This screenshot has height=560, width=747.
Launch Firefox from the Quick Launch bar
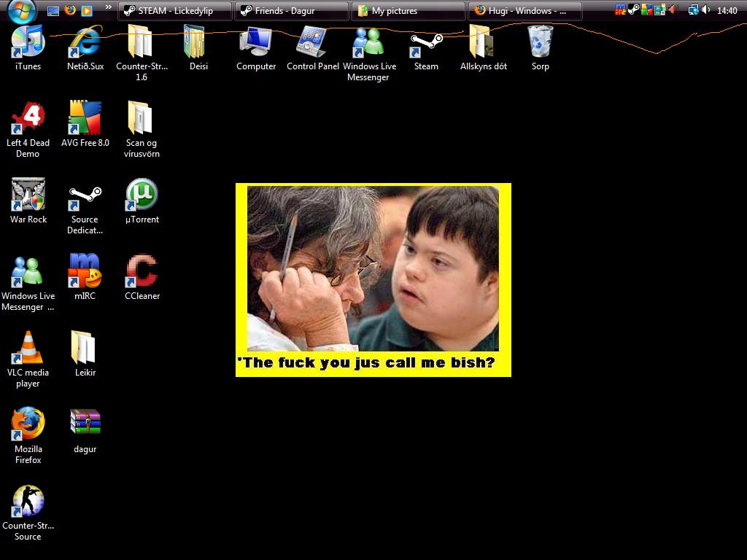coord(70,10)
